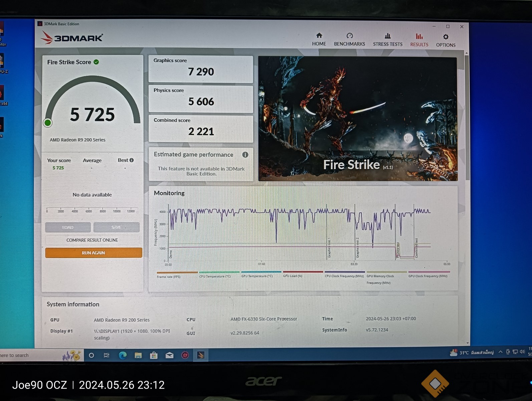Click the LOAD button
Screen dimensions: 532x401
click(x=68, y=227)
